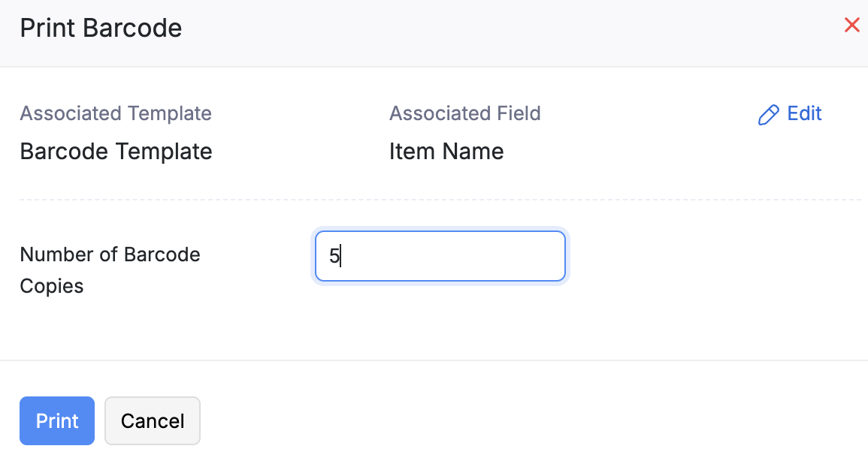This screenshot has height=464, width=868.
Task: Click the Print Barcode dialog title
Action: (x=101, y=29)
